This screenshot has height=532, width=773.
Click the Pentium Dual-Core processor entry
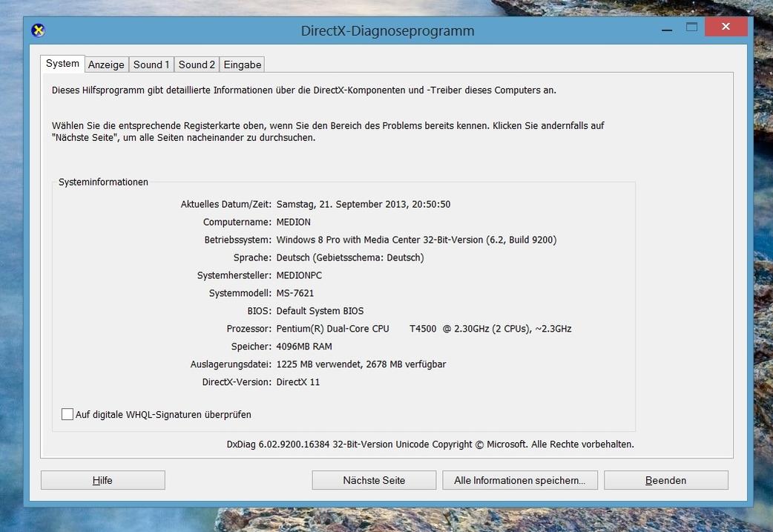pyautogui.click(x=423, y=329)
